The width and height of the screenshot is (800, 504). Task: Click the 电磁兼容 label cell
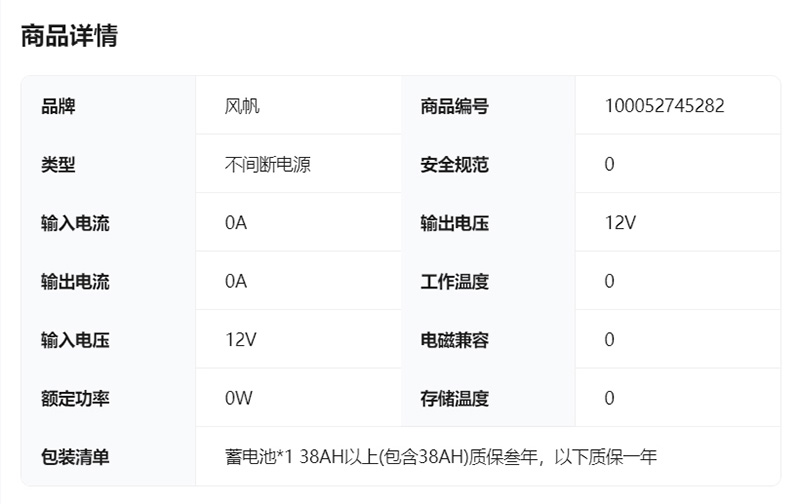tap(454, 340)
